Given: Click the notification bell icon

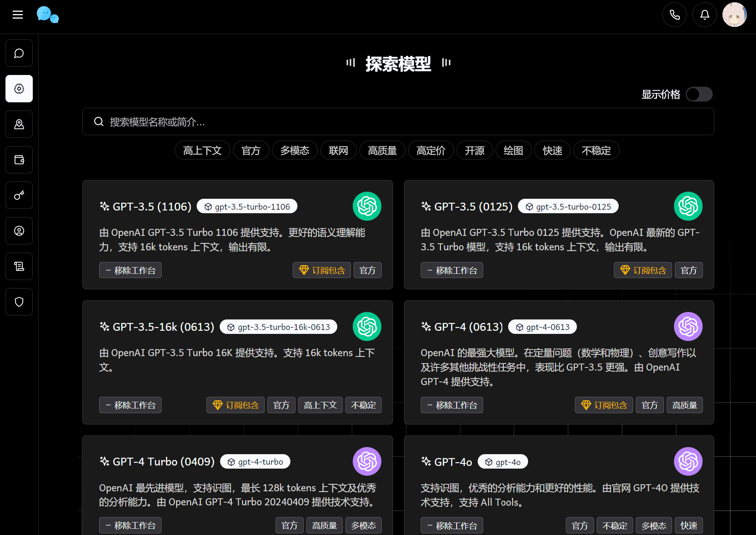Looking at the screenshot, I should [704, 14].
